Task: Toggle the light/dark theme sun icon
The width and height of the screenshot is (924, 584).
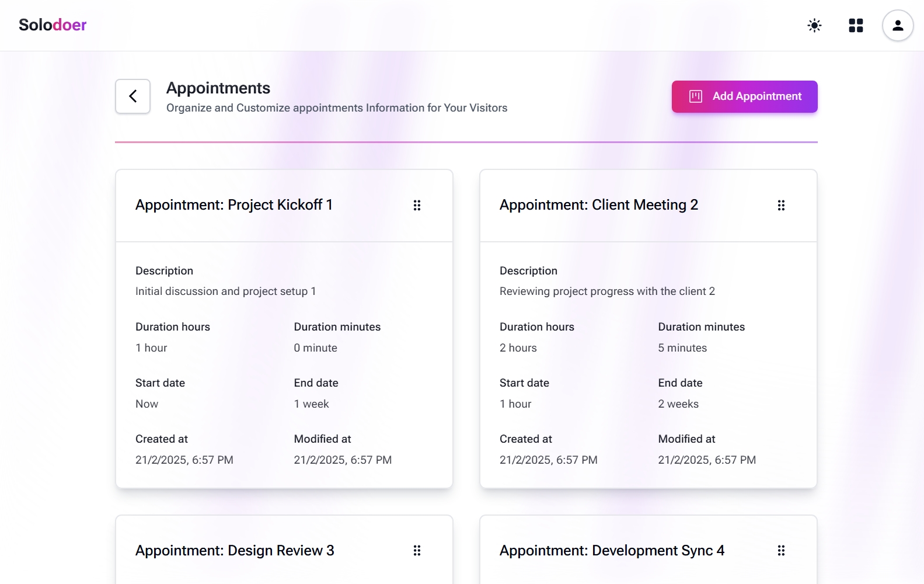Action: tap(814, 25)
